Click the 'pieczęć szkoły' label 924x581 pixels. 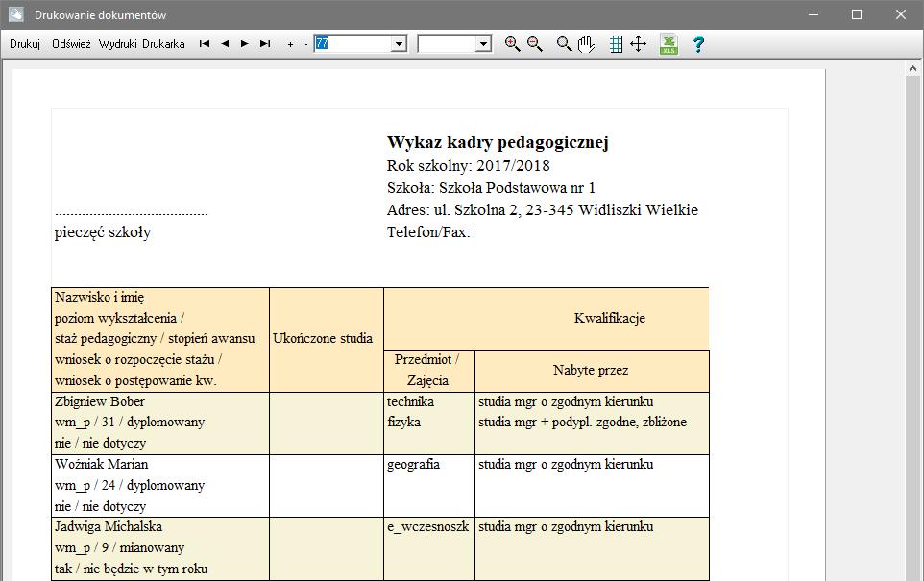point(103,232)
